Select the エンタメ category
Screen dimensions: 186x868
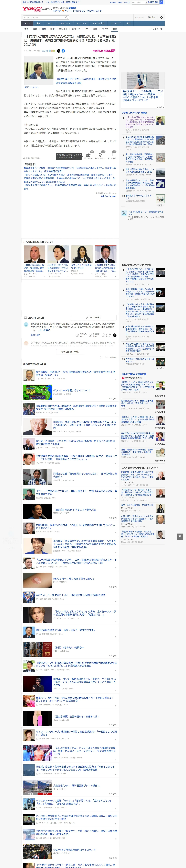(x=63, y=29)
